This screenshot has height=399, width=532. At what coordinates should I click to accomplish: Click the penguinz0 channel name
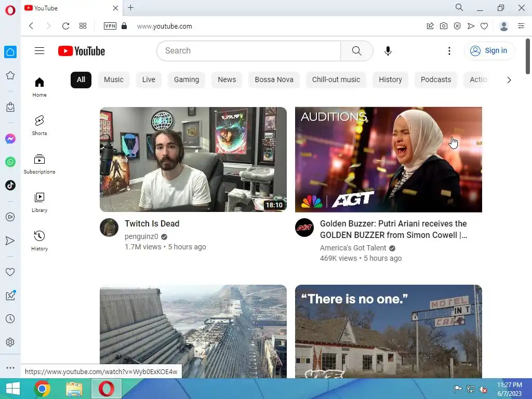click(x=141, y=236)
